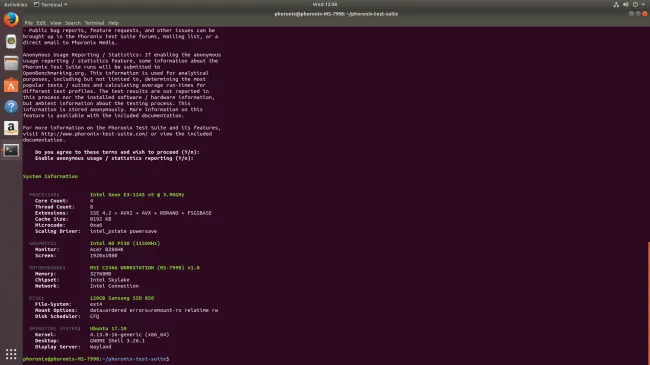
Task: Click the Intel Xeon E3-1245 v5 processor line
Action: coord(137,195)
